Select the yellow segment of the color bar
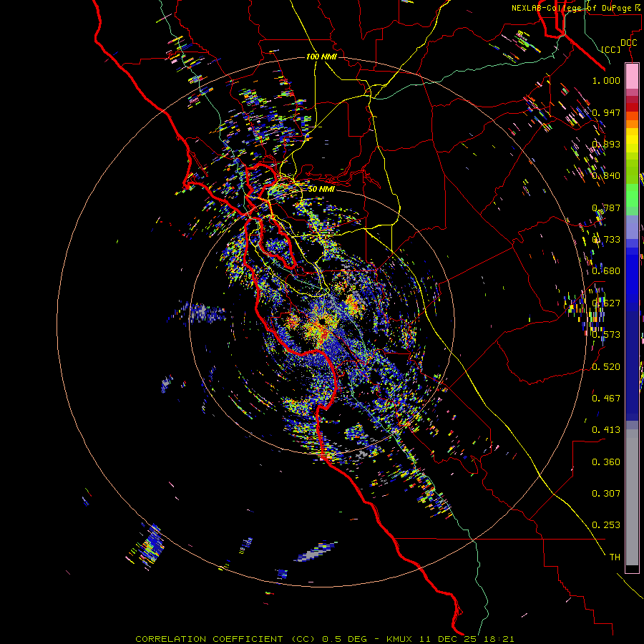Screen dimensions: 644x644 coord(632,140)
